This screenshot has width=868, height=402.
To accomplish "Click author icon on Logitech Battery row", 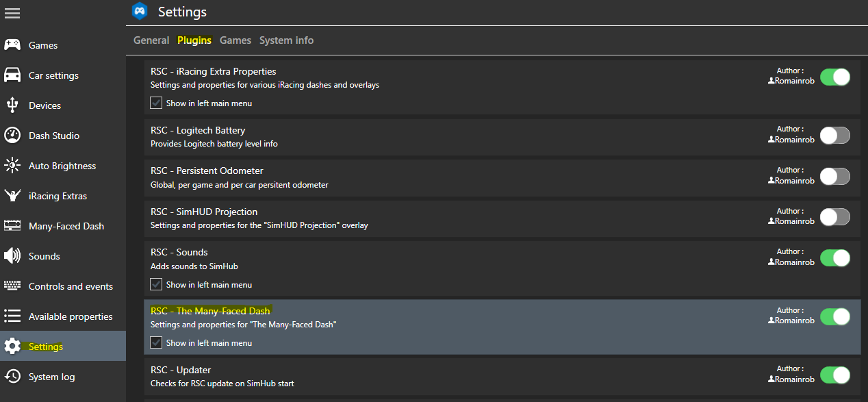I will (x=771, y=140).
